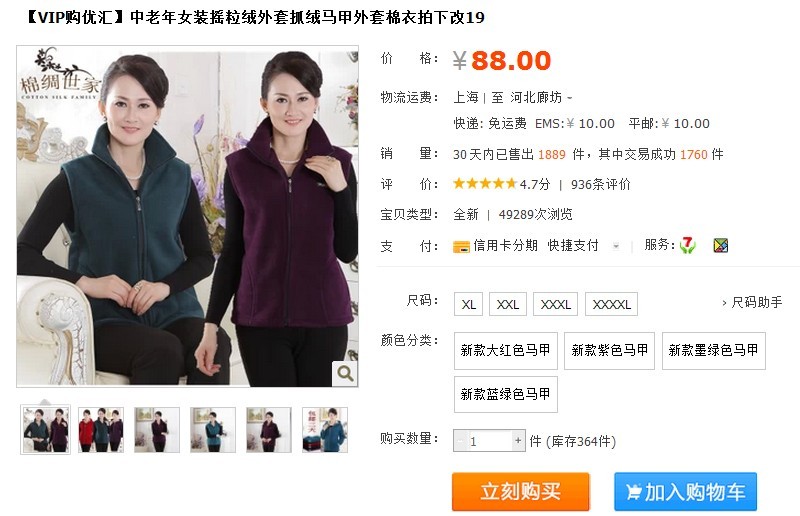Choose size XXXXL option
Screen dimensions: 800x516
tap(611, 305)
